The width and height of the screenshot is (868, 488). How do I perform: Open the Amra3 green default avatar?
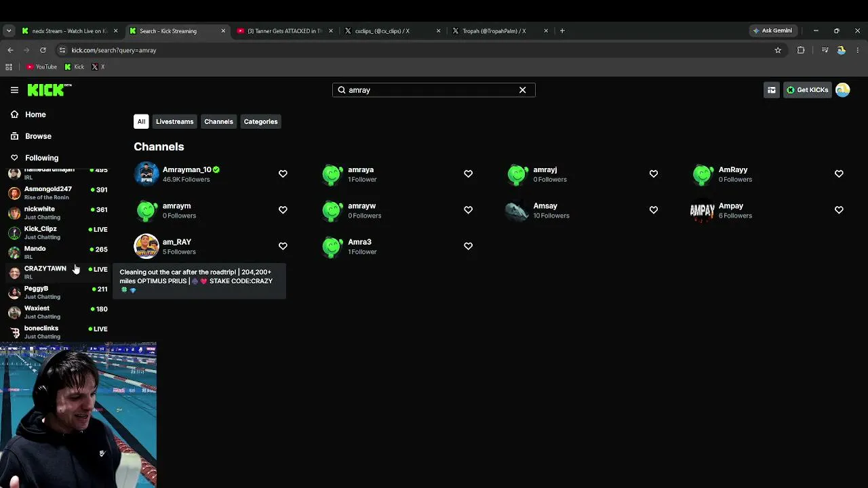coord(332,246)
